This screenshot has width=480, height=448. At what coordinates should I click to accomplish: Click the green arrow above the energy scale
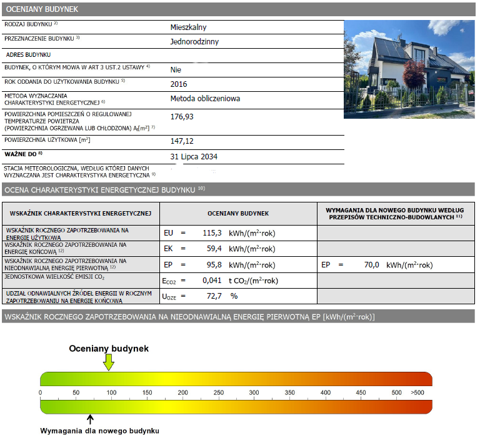[109, 361]
